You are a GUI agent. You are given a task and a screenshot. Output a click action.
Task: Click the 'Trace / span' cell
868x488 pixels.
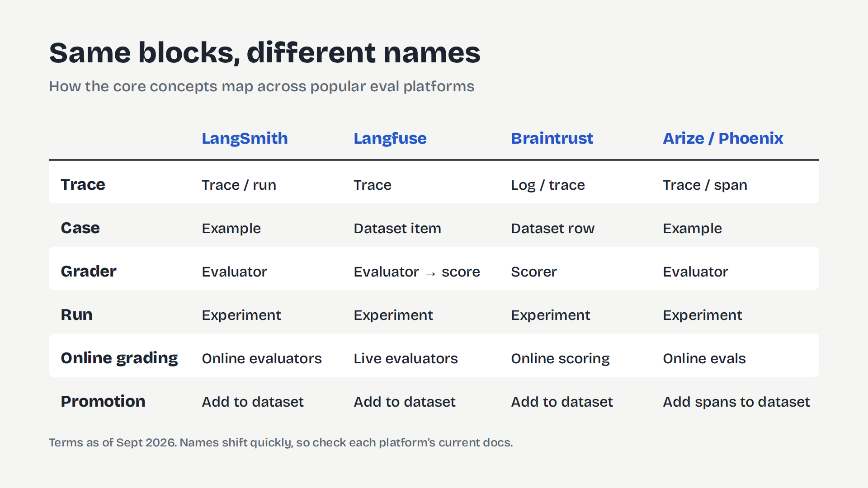coord(705,185)
